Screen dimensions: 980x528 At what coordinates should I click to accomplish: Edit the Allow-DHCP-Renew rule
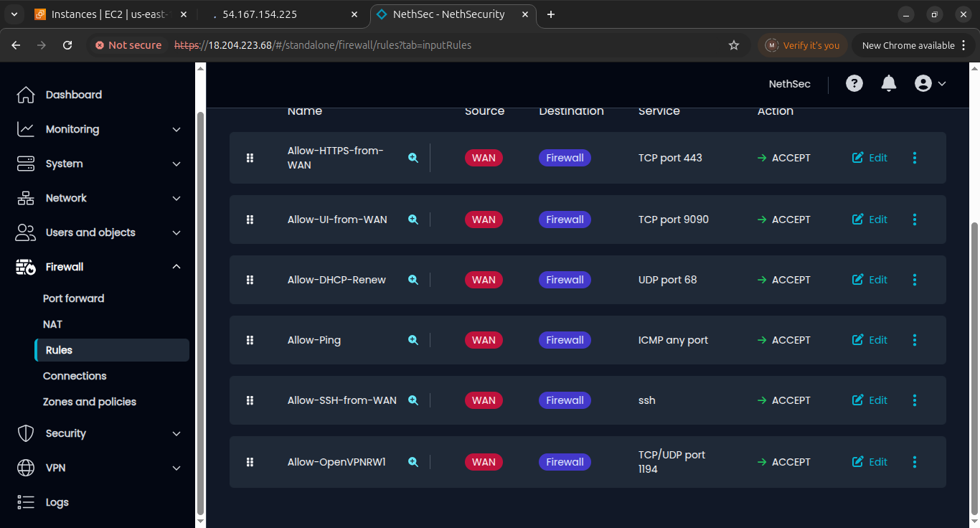(870, 280)
